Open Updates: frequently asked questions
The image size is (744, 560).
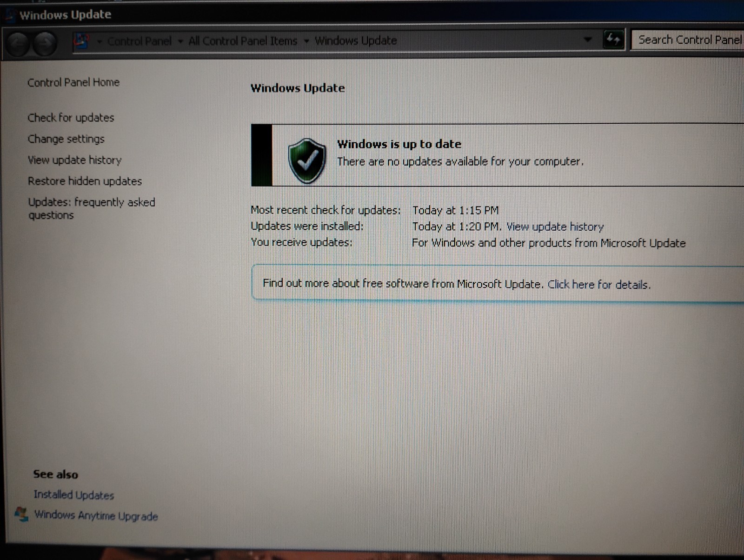pyautogui.click(x=92, y=208)
